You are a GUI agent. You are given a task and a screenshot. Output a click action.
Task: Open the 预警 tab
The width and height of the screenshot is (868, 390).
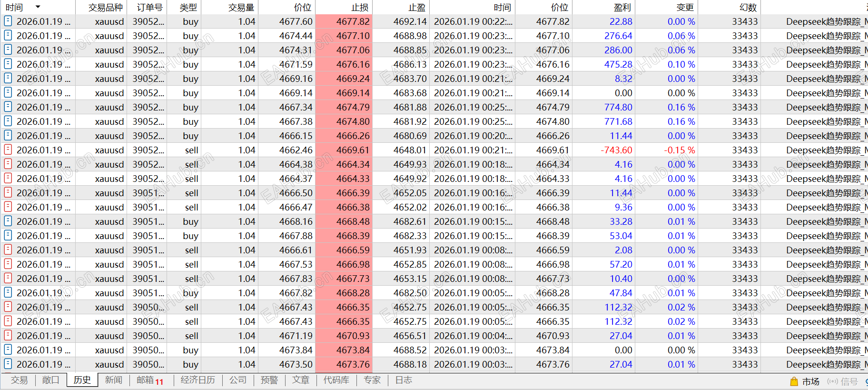pyautogui.click(x=269, y=380)
